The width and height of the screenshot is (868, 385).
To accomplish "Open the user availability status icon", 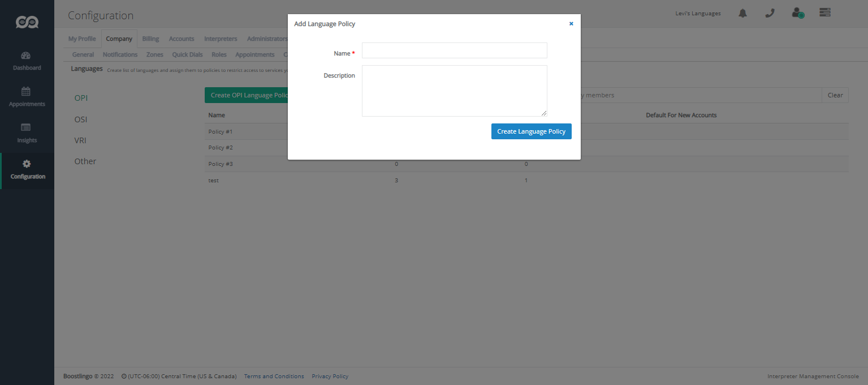I will [x=798, y=14].
